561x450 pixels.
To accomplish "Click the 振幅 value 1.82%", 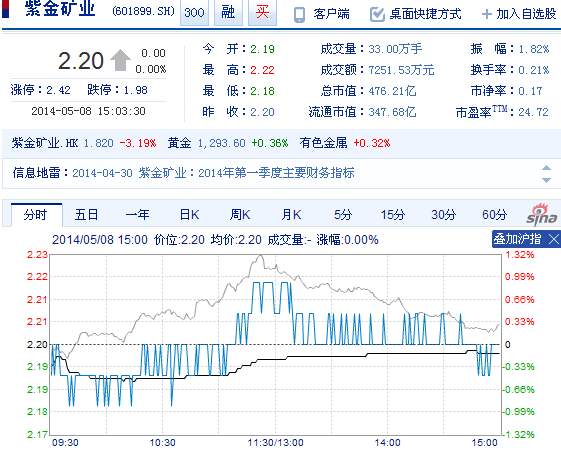I will coord(533,49).
